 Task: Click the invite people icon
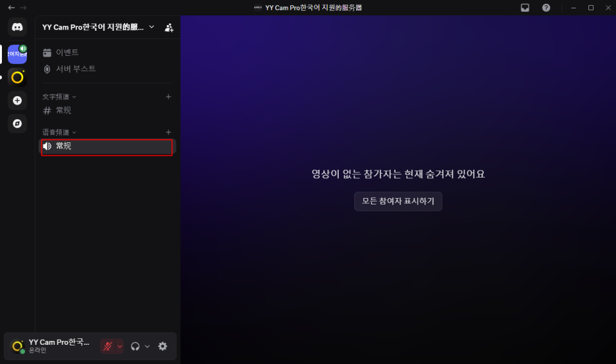tap(169, 28)
